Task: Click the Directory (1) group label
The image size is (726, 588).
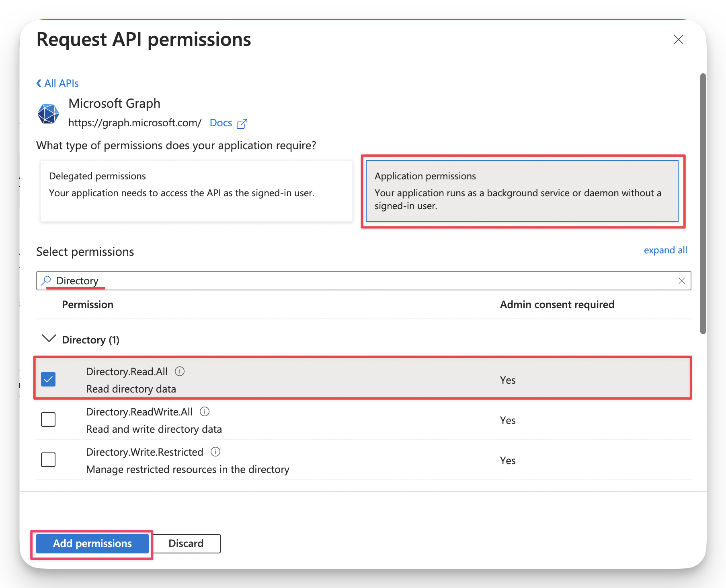Action: click(90, 340)
